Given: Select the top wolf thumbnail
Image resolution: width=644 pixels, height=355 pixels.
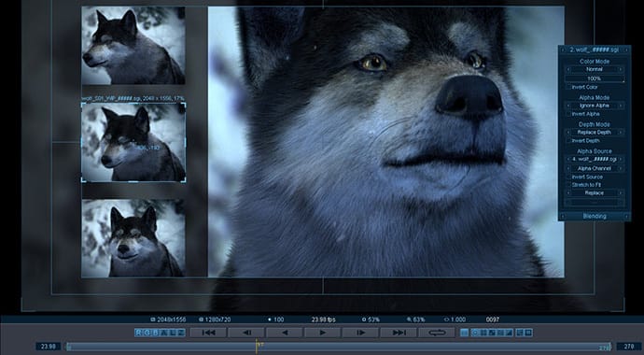Looking at the screenshot, I should [133, 46].
